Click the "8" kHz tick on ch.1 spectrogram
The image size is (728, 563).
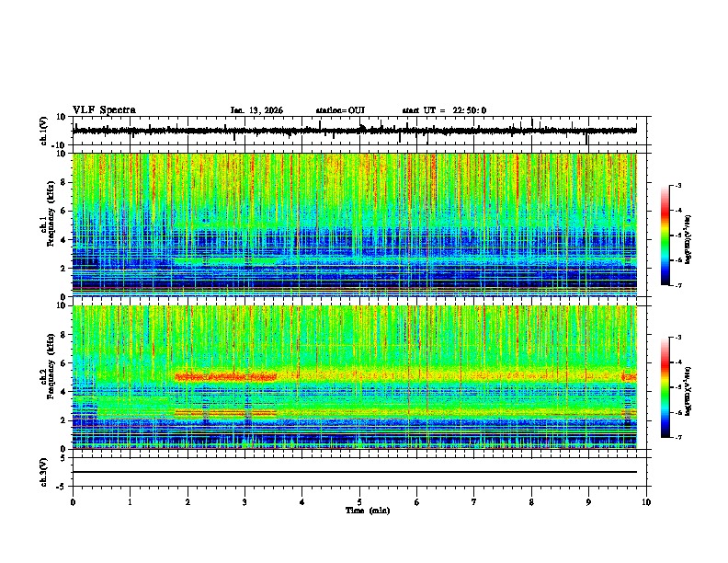[x=64, y=182]
